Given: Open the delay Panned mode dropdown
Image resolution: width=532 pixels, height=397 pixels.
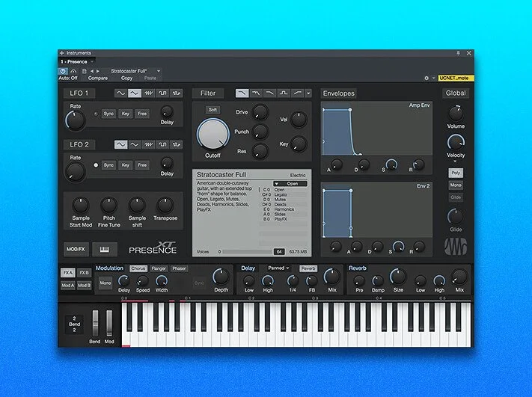Looking at the screenshot, I should (x=278, y=268).
